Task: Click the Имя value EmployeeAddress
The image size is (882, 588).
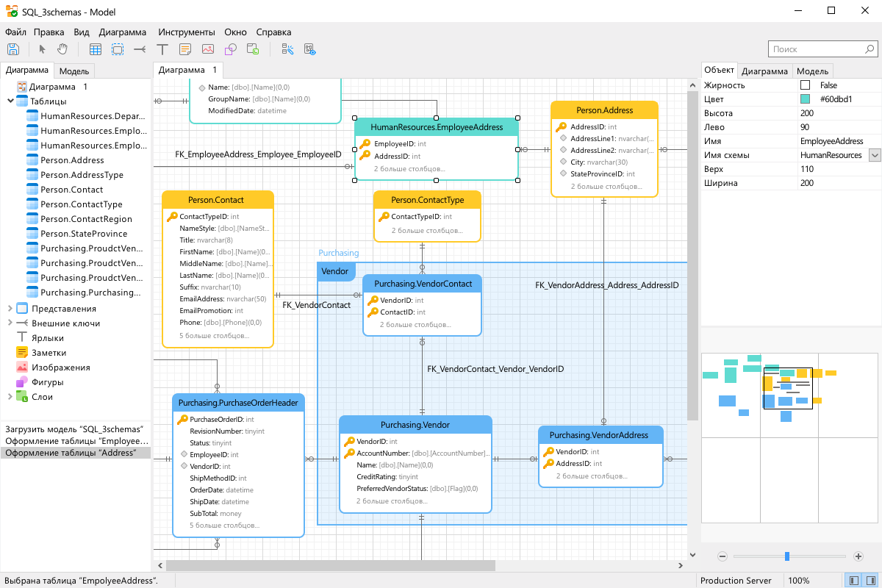Action: point(839,141)
